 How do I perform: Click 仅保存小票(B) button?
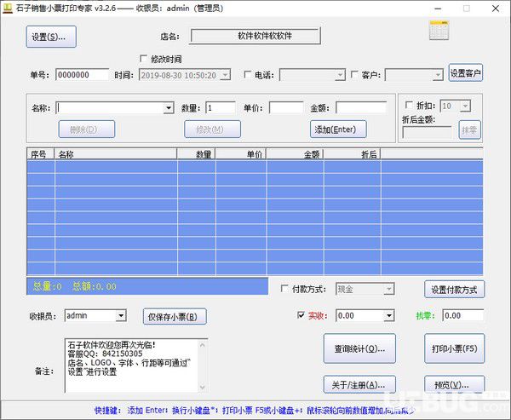(175, 317)
